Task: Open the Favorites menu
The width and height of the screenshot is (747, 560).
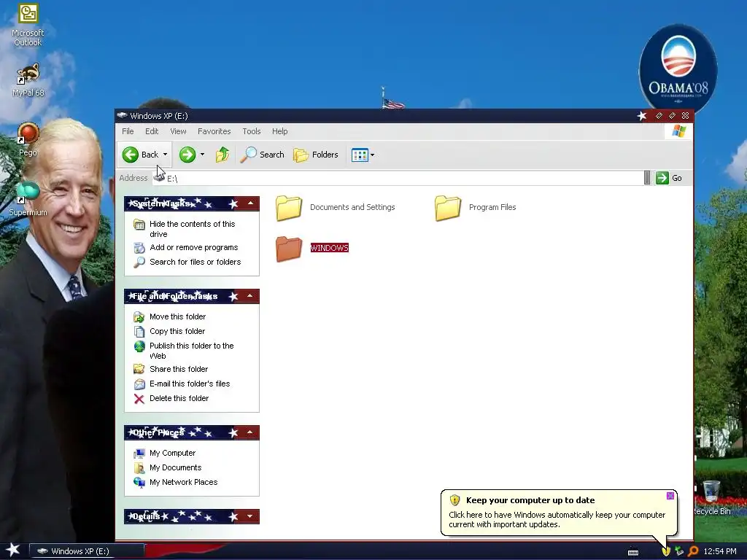Action: pyautogui.click(x=214, y=131)
